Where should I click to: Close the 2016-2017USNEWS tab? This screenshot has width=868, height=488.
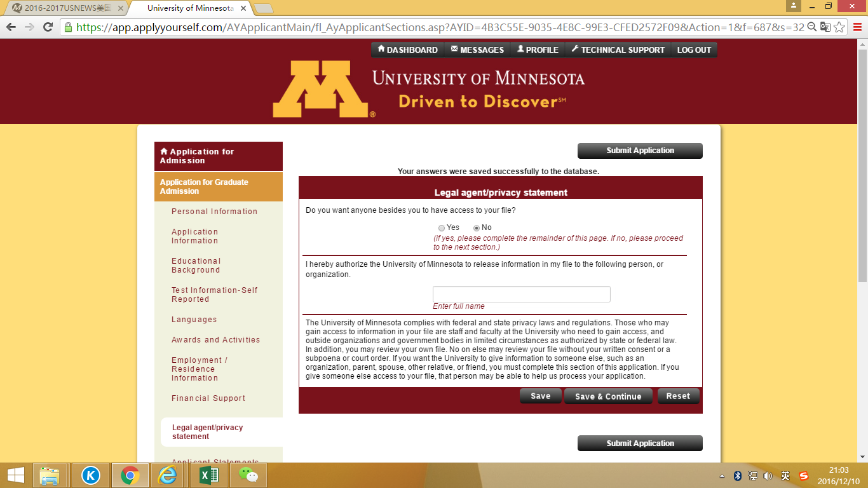tap(121, 8)
